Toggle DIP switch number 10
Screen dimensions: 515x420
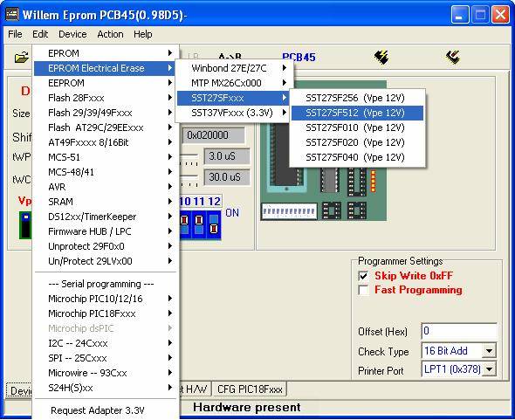coord(184,225)
